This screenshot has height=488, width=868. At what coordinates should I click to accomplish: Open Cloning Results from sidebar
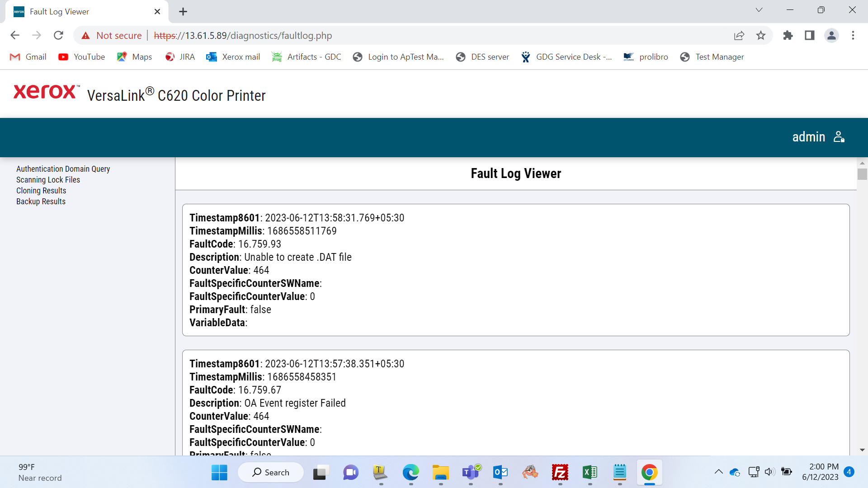(x=41, y=191)
